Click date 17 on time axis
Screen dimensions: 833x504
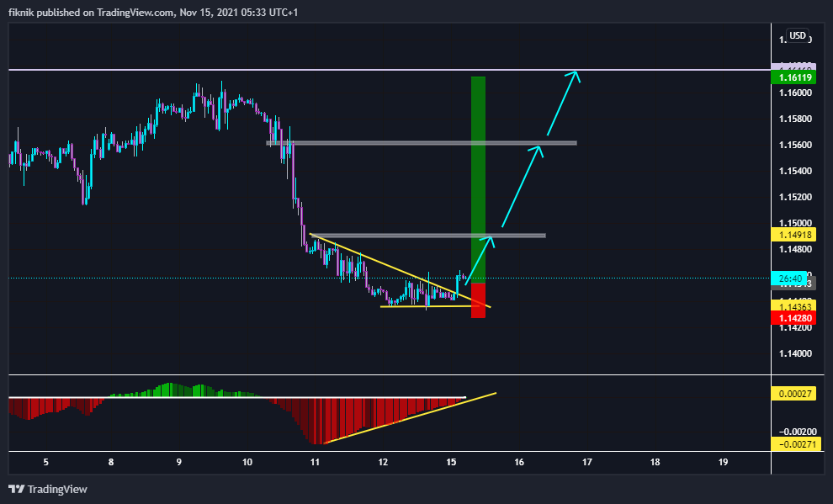[587, 462]
